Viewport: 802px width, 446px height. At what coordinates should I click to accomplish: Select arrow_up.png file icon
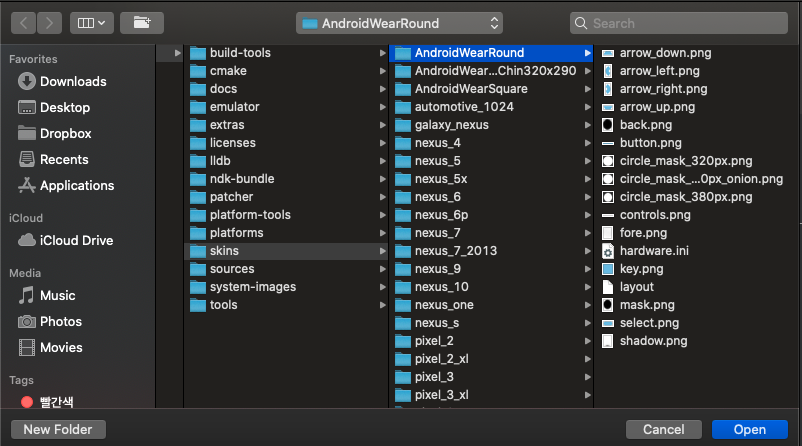click(608, 107)
